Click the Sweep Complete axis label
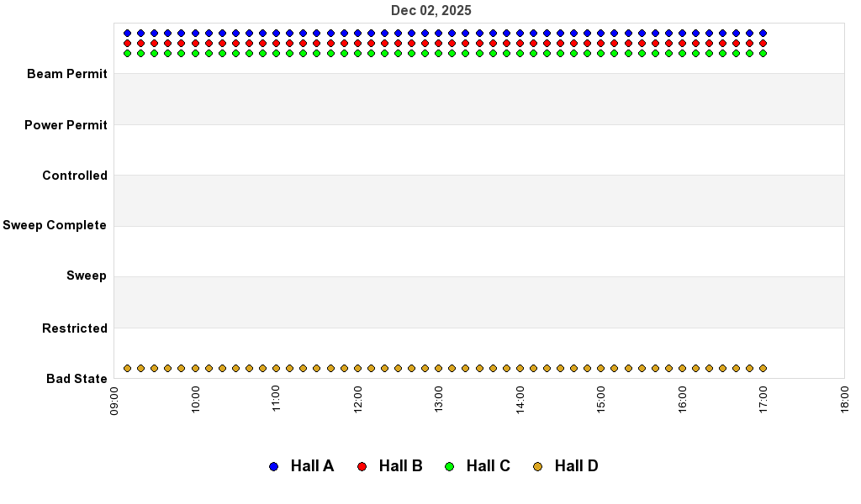The width and height of the screenshot is (861, 504). coord(55,225)
